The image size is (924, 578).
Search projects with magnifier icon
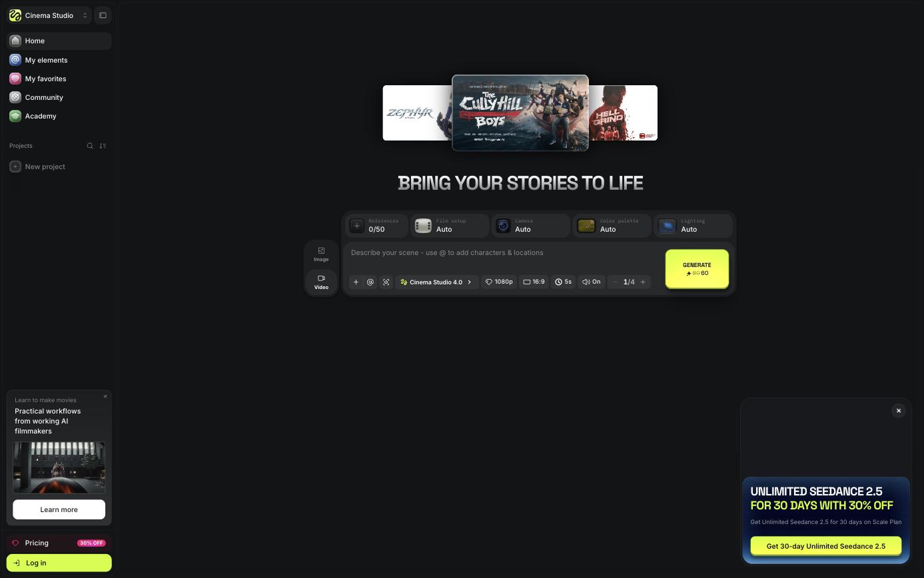[x=90, y=146]
